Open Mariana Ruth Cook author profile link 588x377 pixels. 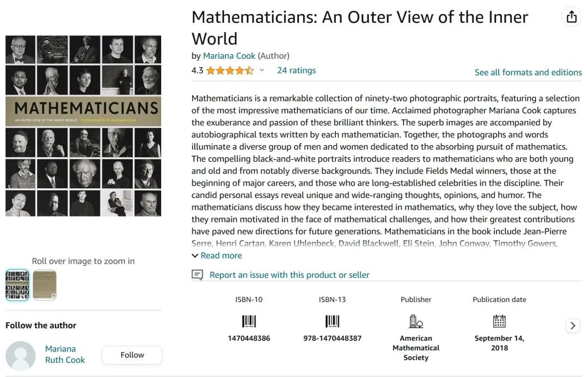pos(65,355)
